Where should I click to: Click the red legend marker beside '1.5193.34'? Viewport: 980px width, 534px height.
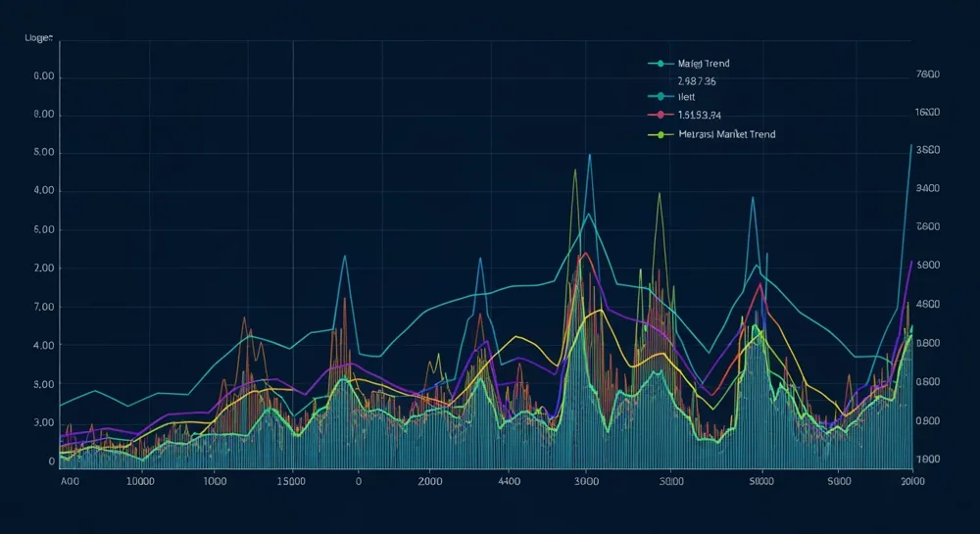(x=661, y=115)
